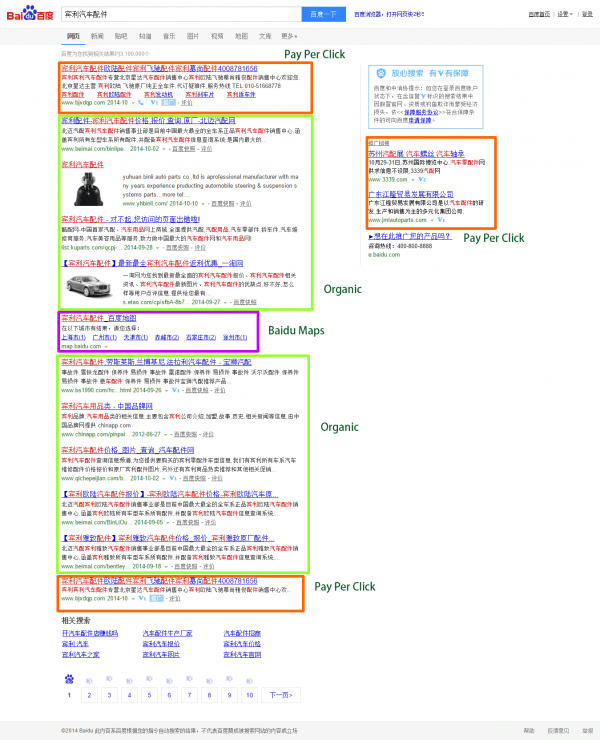The image size is (600, 740).
Task: Open the 更多» tab menu
Action: 289,36
